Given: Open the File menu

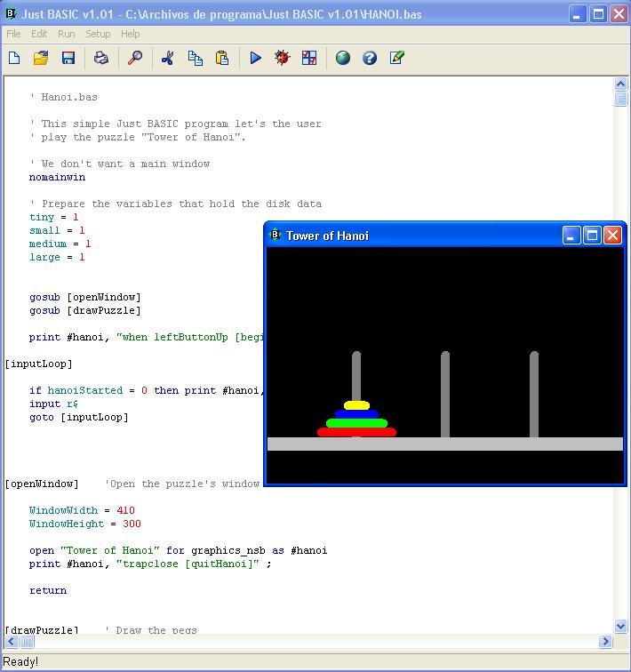Looking at the screenshot, I should pyautogui.click(x=13, y=34).
